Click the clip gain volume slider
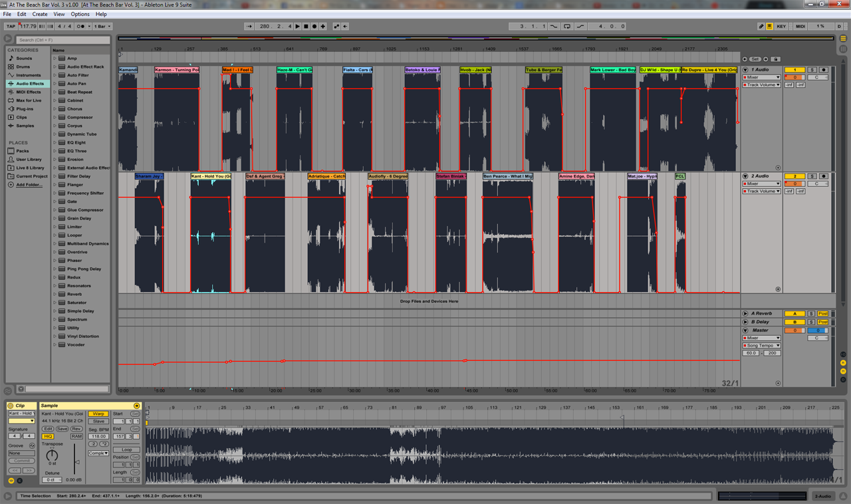The height and width of the screenshot is (504, 851). click(x=77, y=462)
